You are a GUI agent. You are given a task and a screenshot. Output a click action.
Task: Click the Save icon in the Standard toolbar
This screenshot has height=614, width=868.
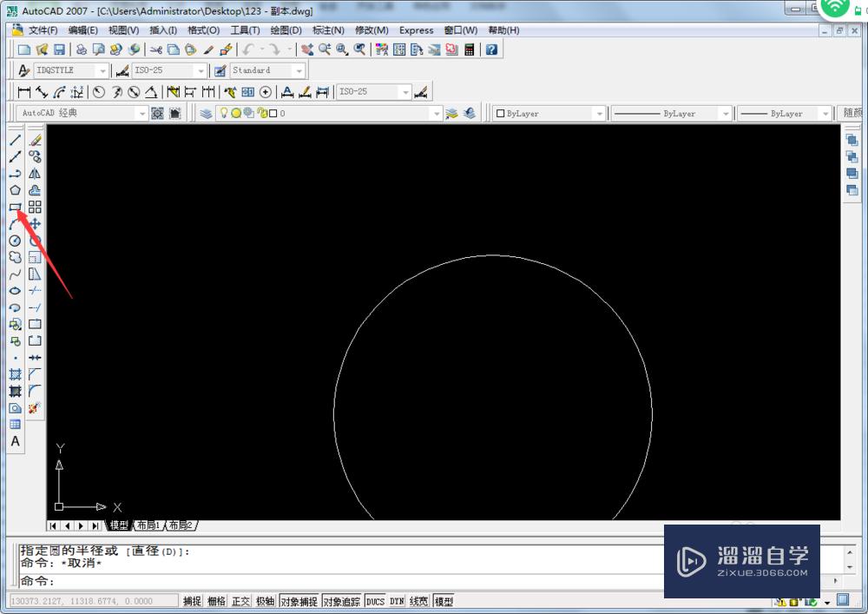(x=58, y=50)
